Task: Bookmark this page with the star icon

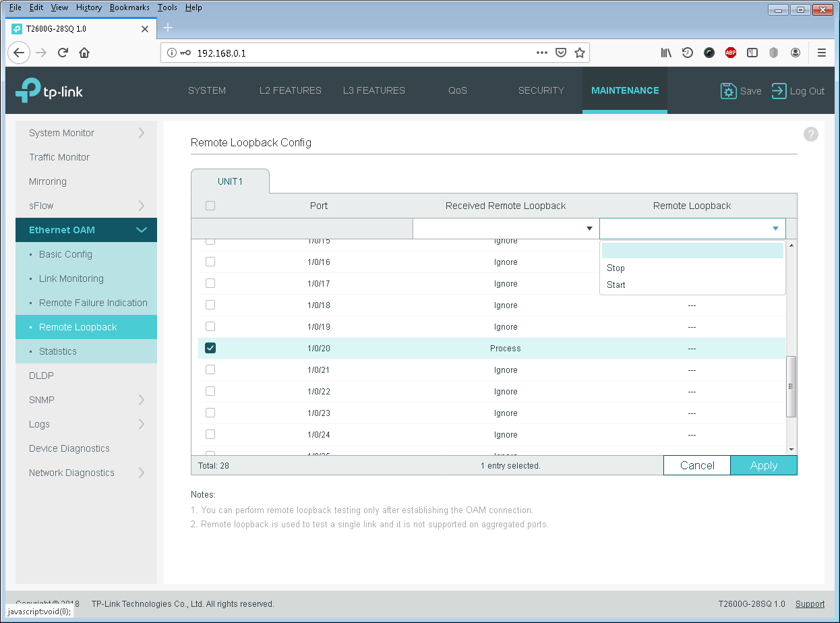Action: 580,53
